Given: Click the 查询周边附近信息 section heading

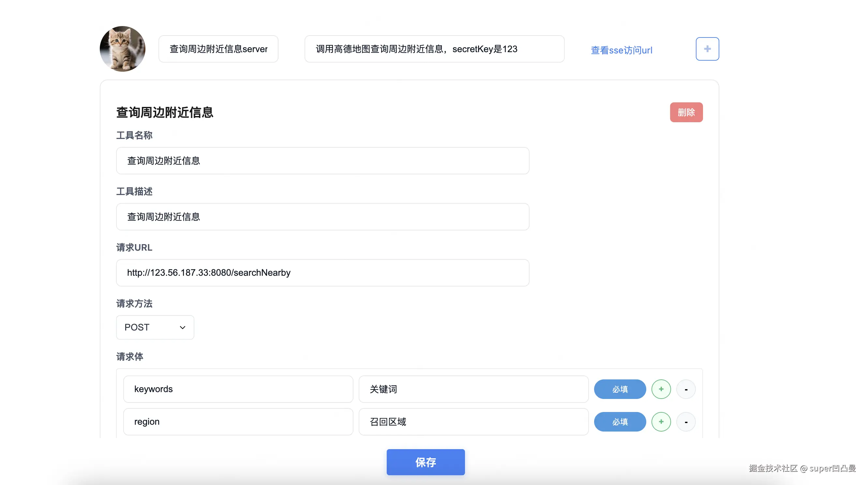Looking at the screenshot, I should pyautogui.click(x=165, y=112).
